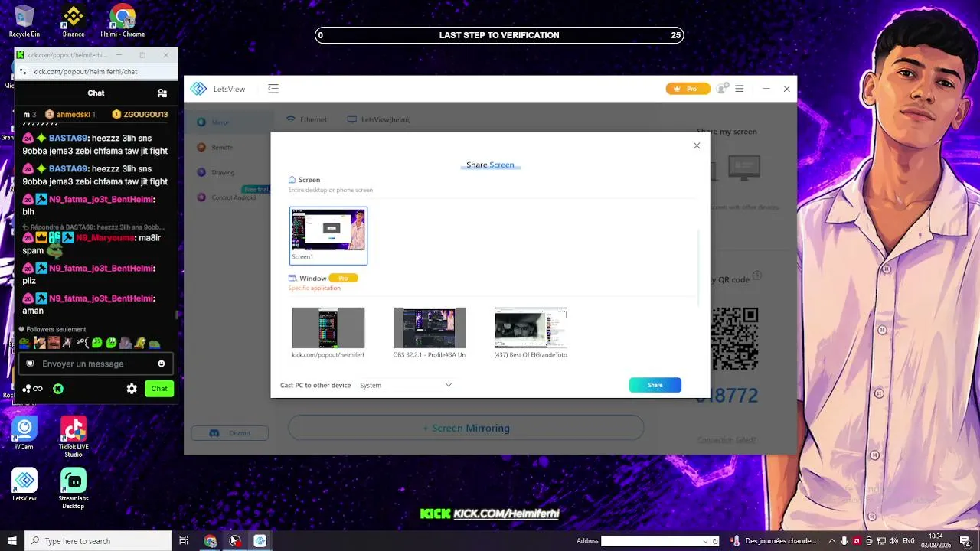Viewport: 980px width, 551px height.
Task: Select the Remote tab in the LetsView sidebar
Action: click(x=222, y=147)
